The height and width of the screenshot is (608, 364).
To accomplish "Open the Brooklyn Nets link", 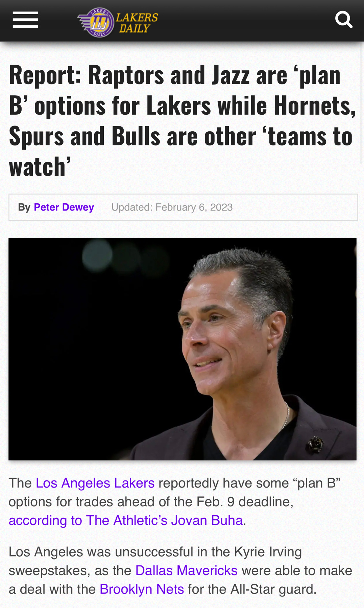I will click(x=142, y=589).
